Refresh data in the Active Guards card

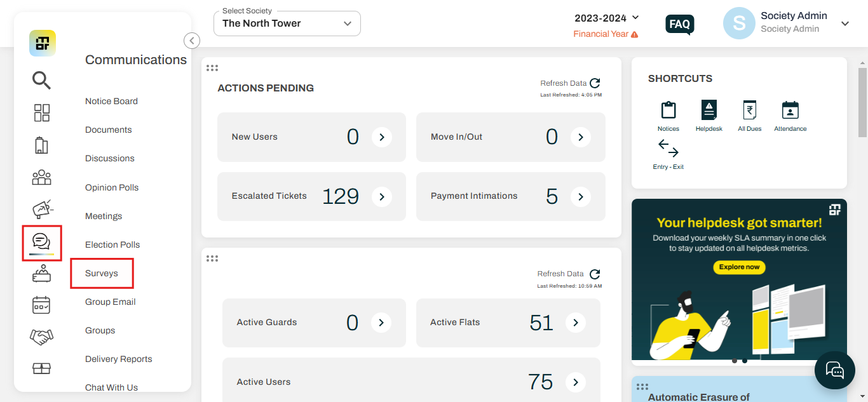[595, 274]
